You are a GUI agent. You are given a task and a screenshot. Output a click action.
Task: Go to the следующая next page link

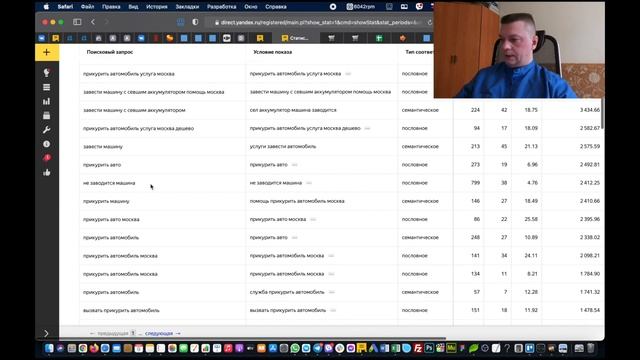coord(162,333)
